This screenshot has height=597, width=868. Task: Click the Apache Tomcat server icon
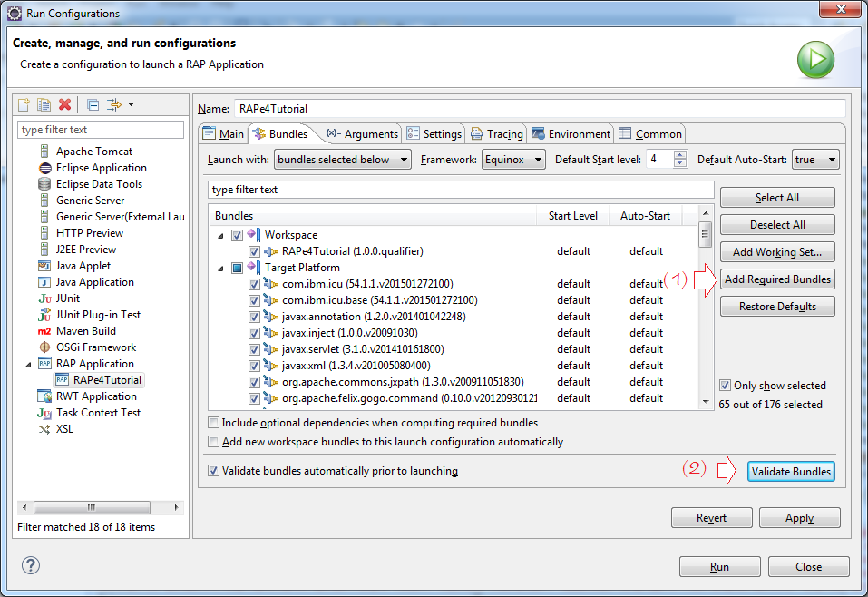44,152
